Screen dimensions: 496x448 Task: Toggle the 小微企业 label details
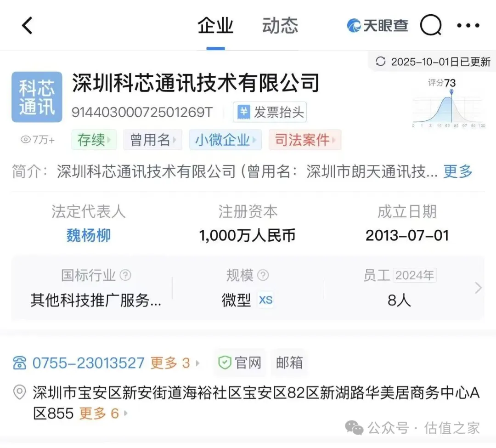[x=225, y=140]
